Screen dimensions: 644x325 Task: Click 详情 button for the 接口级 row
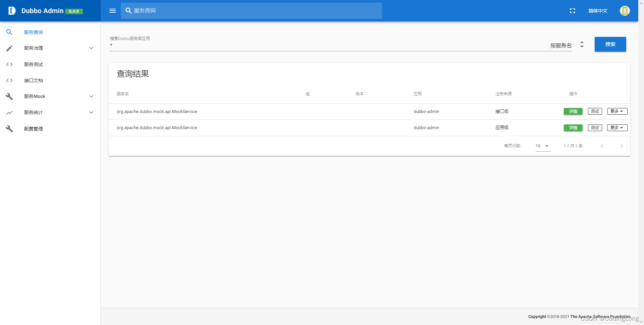573,111
